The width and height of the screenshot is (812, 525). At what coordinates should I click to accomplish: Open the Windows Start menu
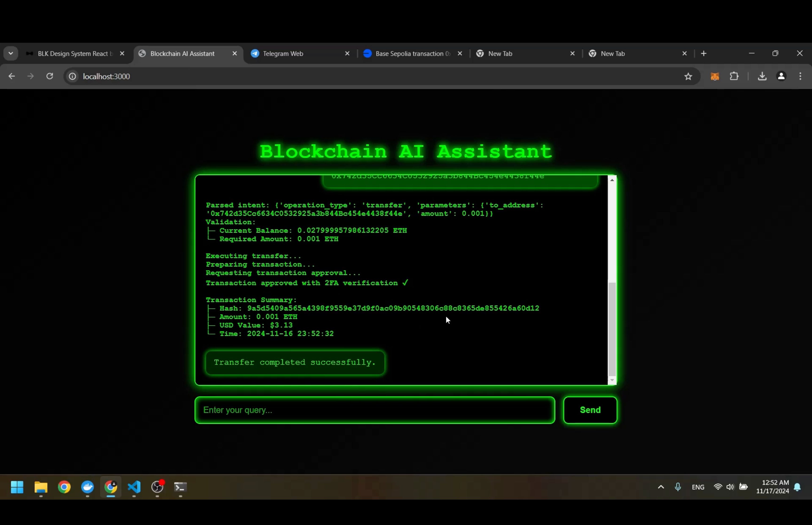17,487
